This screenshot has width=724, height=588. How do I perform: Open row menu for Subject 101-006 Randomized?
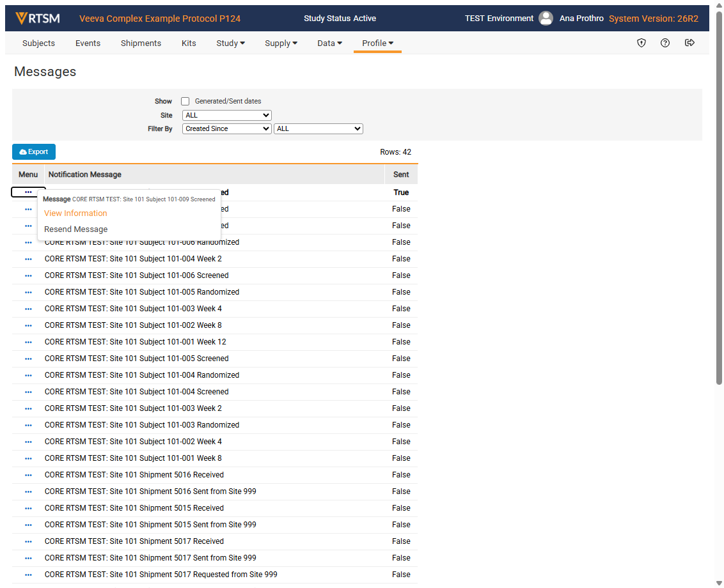pyautogui.click(x=28, y=242)
